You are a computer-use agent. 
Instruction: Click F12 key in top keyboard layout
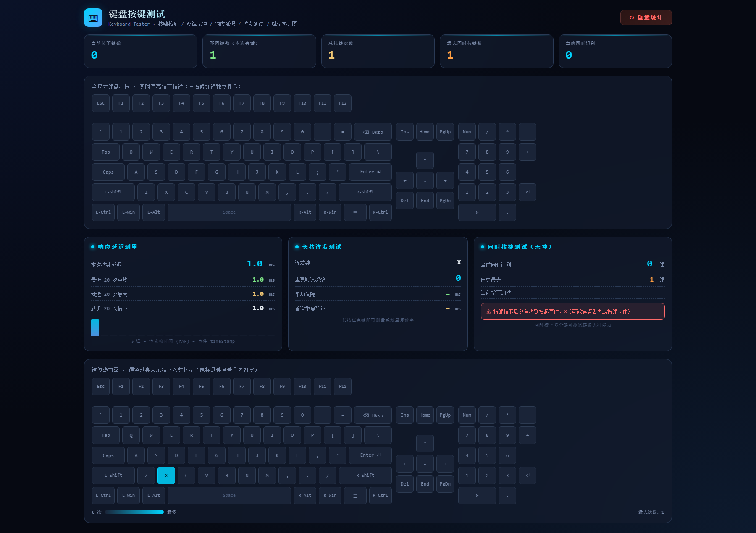(343, 103)
